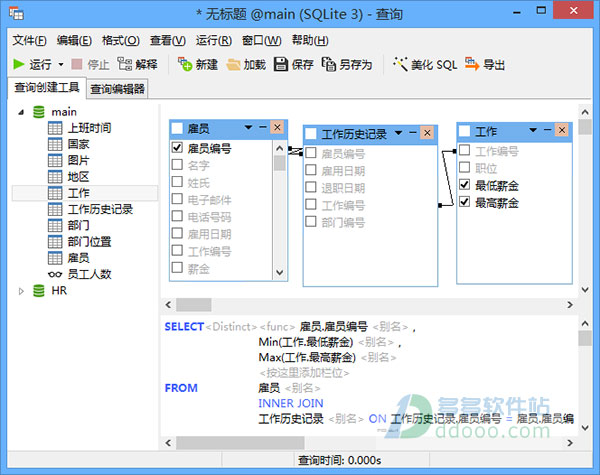Check the 薪金 field checkbox
The height and width of the screenshot is (475, 600).
pos(177,268)
